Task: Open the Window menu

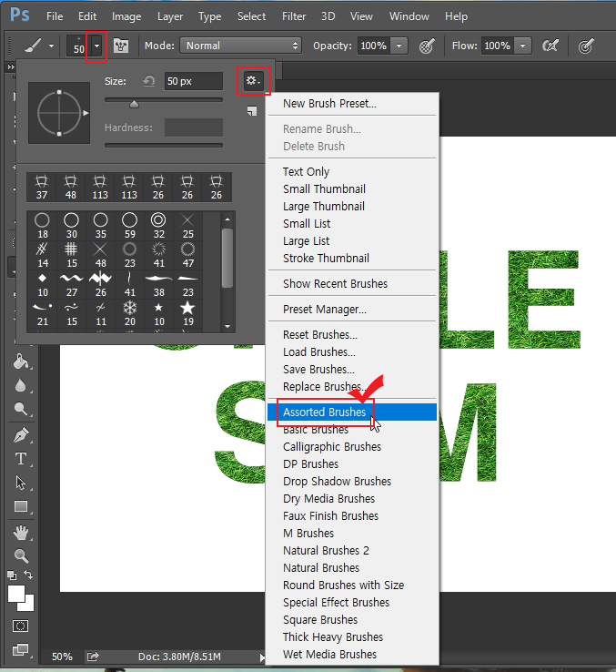Action: coord(409,16)
